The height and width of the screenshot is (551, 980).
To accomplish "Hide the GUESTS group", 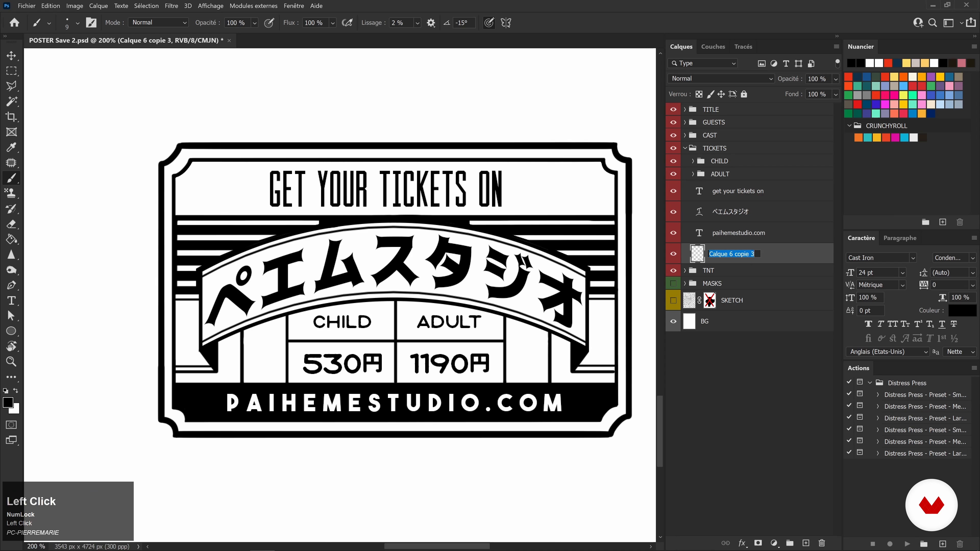I will pyautogui.click(x=673, y=122).
